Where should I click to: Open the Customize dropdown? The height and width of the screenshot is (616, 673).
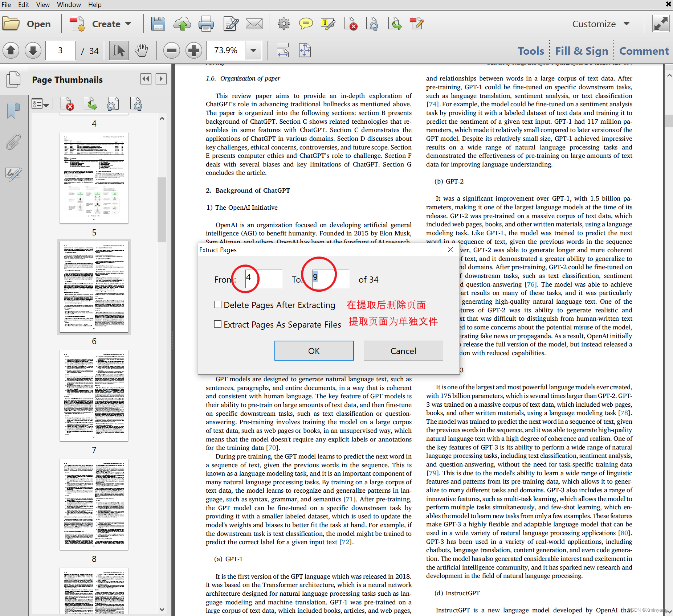coord(601,24)
